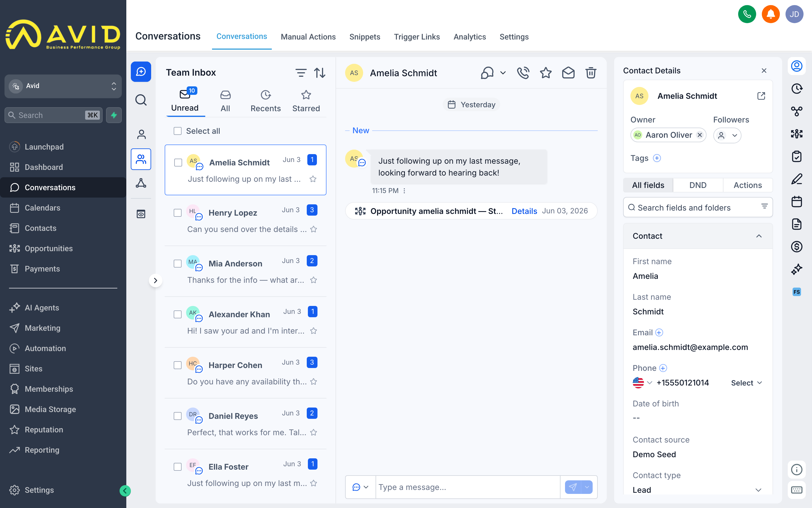
Task: Click the message options three-dot icon
Action: [x=404, y=191]
